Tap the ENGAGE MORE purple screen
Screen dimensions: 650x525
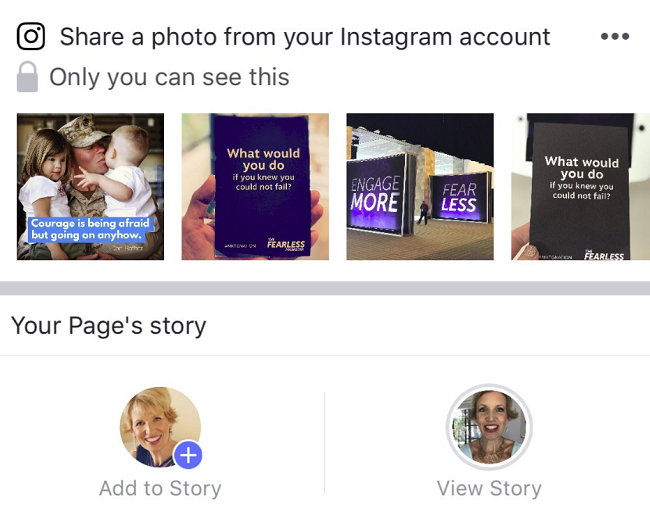[376, 194]
